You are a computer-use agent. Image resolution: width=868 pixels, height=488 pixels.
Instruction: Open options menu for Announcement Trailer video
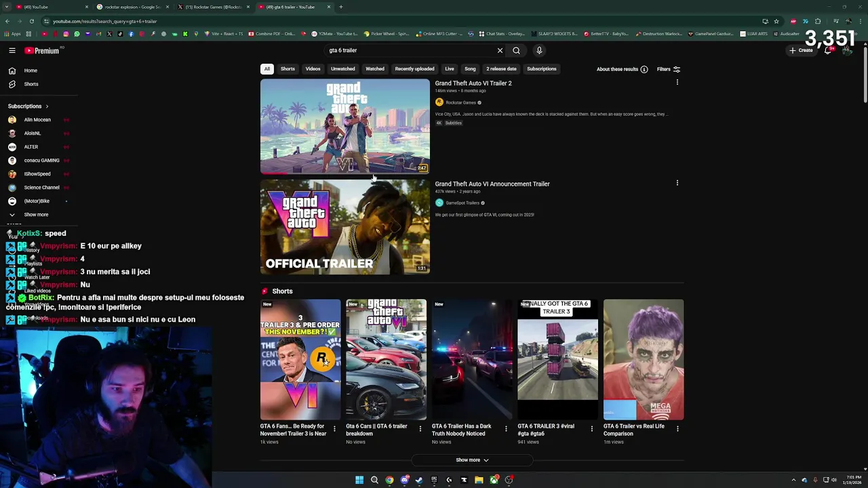point(677,182)
